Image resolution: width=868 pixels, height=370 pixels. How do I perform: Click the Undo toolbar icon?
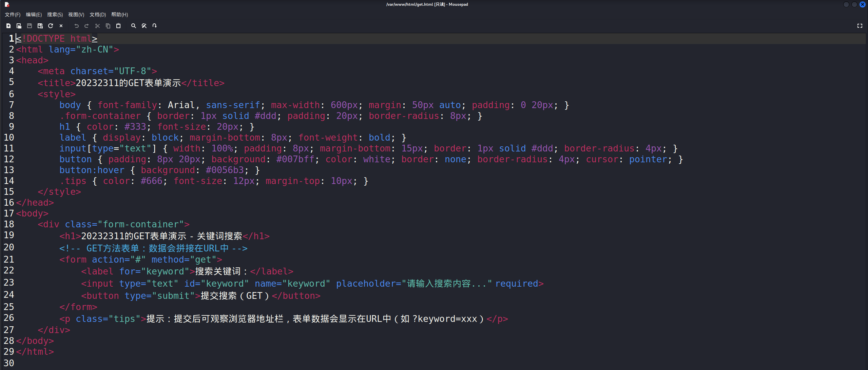(77, 26)
